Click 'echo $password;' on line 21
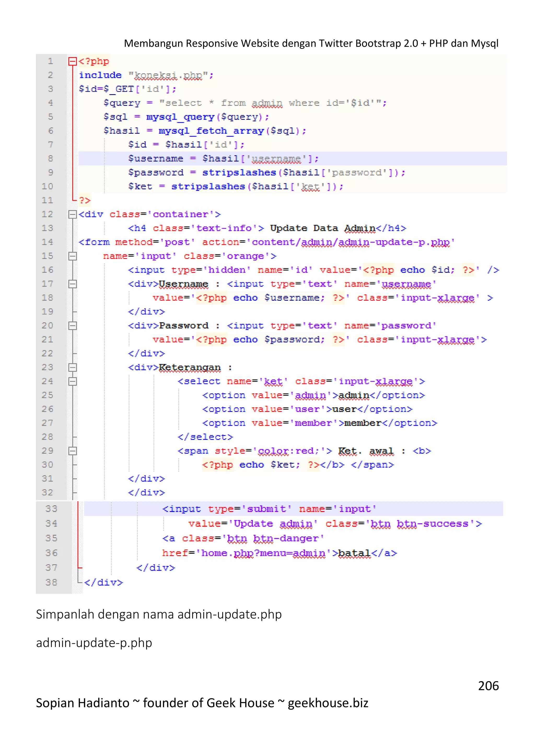Image resolution: width=535 pixels, height=756 pixels. point(279,339)
